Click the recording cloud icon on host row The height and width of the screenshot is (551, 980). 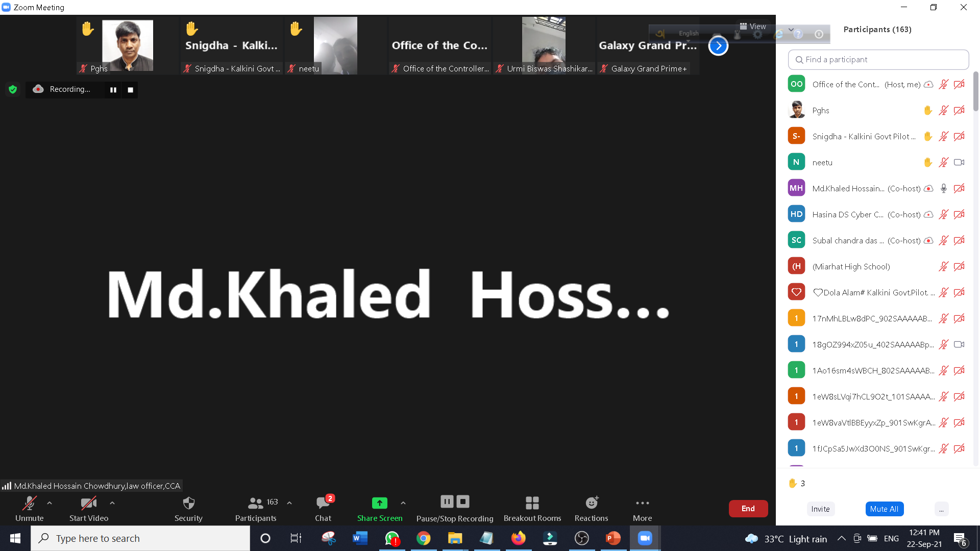click(x=928, y=84)
